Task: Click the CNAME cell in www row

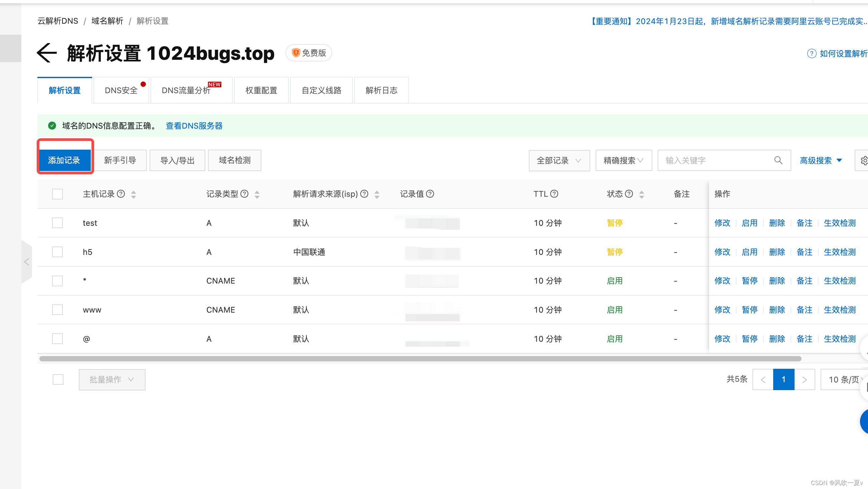Action: [x=220, y=310]
